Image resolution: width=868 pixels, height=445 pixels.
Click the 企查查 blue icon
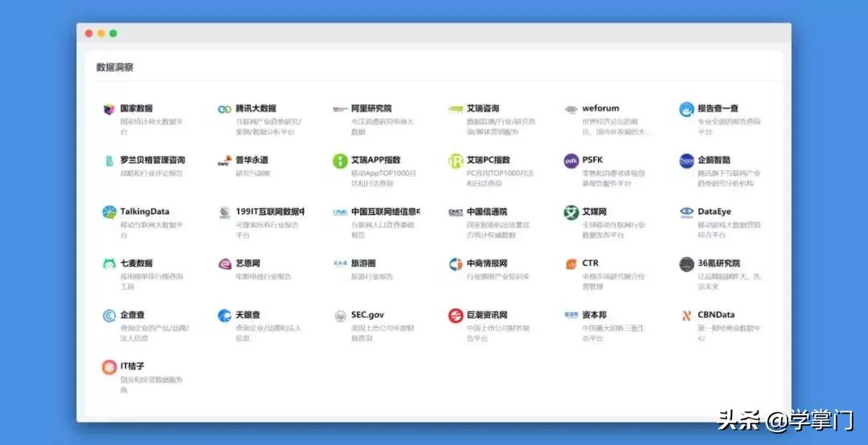pos(109,316)
